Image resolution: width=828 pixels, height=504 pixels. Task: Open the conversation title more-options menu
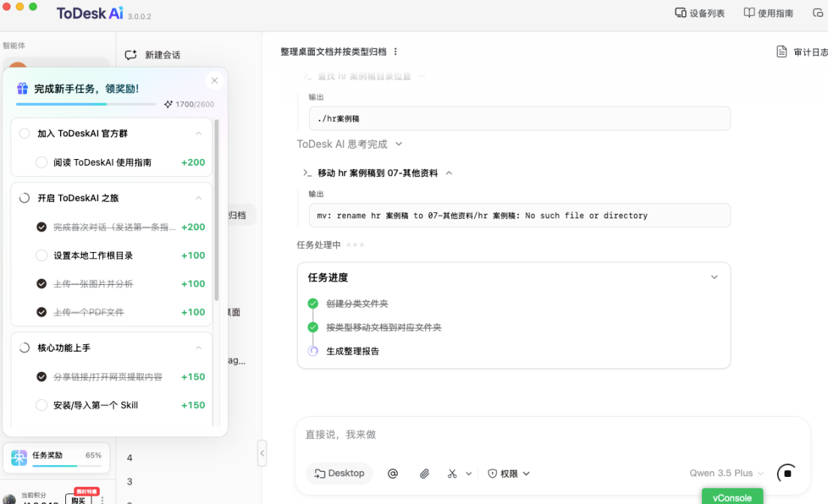point(395,51)
